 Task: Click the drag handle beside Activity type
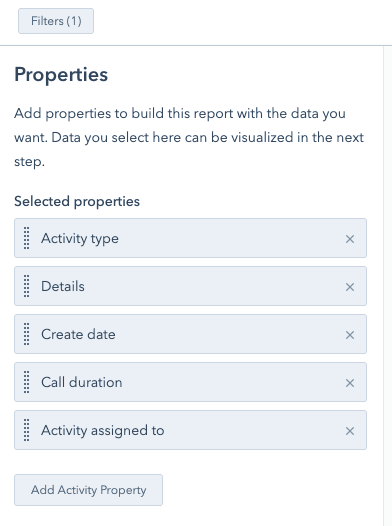26,238
